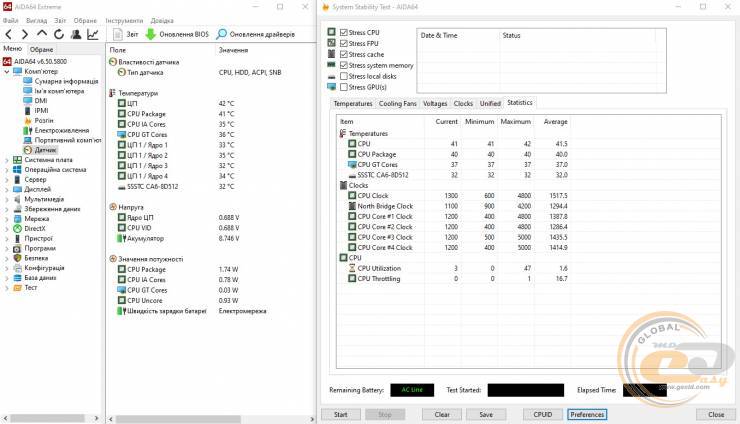The width and height of the screenshot is (740, 424).
Task: Toggle Stress FPU checkbox
Action: tap(344, 43)
